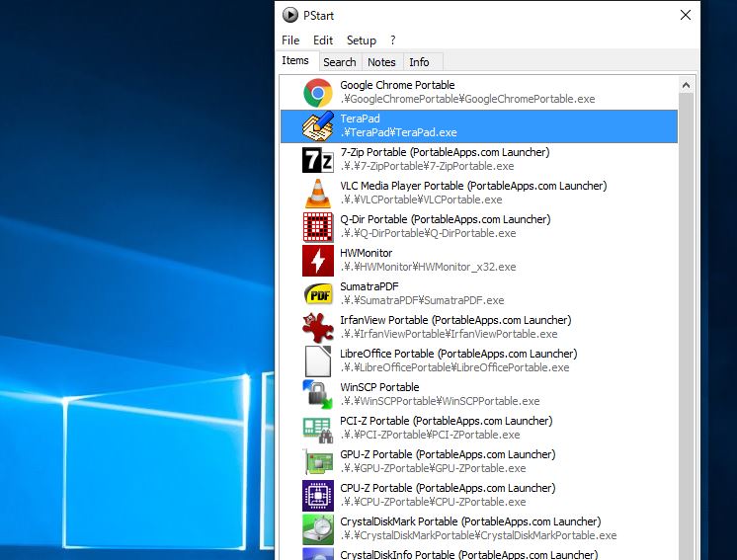Click the GPU-Z graphics card icon
Image resolution: width=737 pixels, height=560 pixels.
(318, 462)
